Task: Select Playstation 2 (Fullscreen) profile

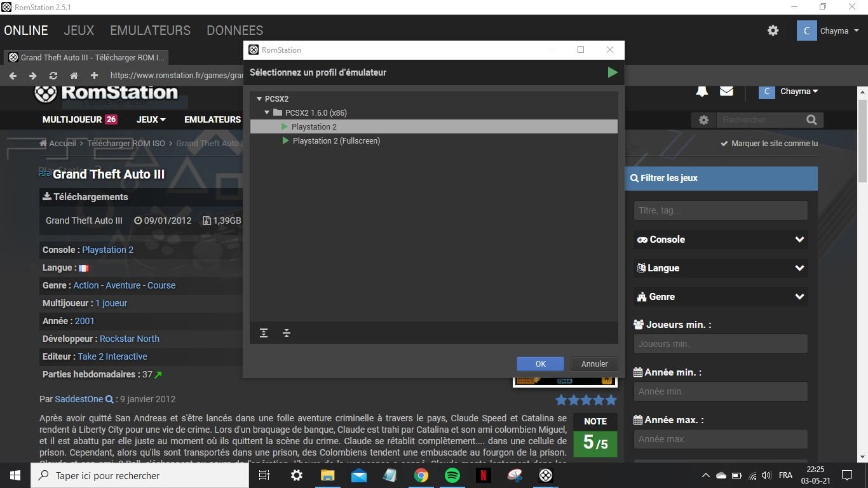Action: tap(336, 141)
